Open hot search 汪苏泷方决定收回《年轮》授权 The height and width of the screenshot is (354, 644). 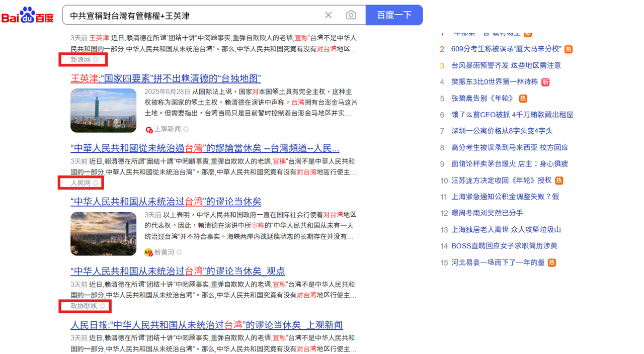point(502,181)
